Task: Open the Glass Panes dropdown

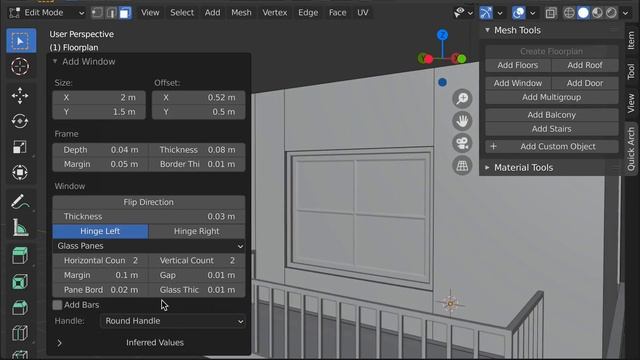Action: click(149, 246)
